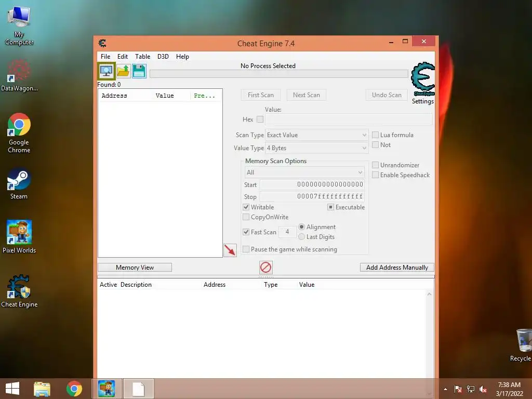The height and width of the screenshot is (399, 532).
Task: Open the Cheat Engine desktop shortcut
Action: coord(19,291)
